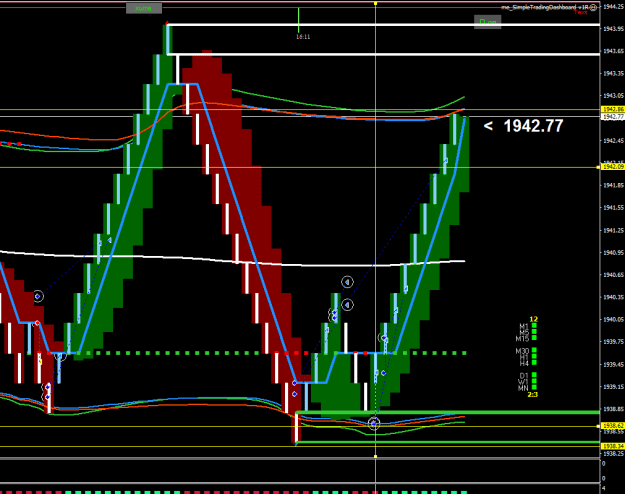The width and height of the screenshot is (625, 494).
Task: Click the green vertical marker above 16:11
Action: coord(299,20)
